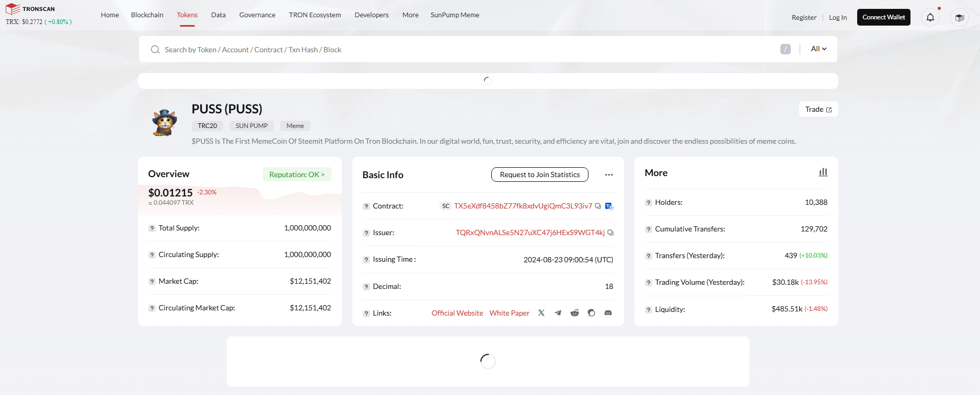Open the Telegram social link
Viewport: 980px width, 395px height.
coord(558,313)
